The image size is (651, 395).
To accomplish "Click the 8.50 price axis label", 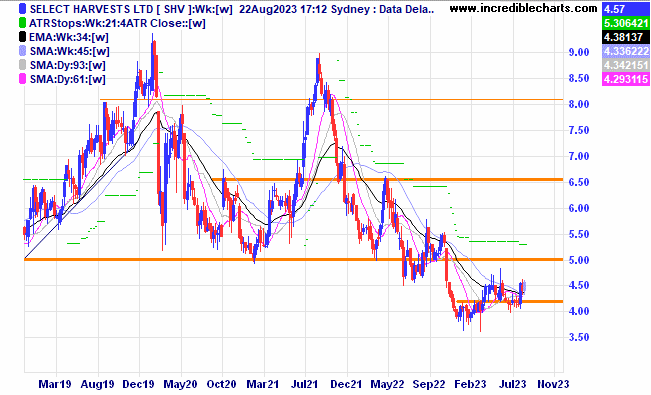I will click(x=579, y=79).
